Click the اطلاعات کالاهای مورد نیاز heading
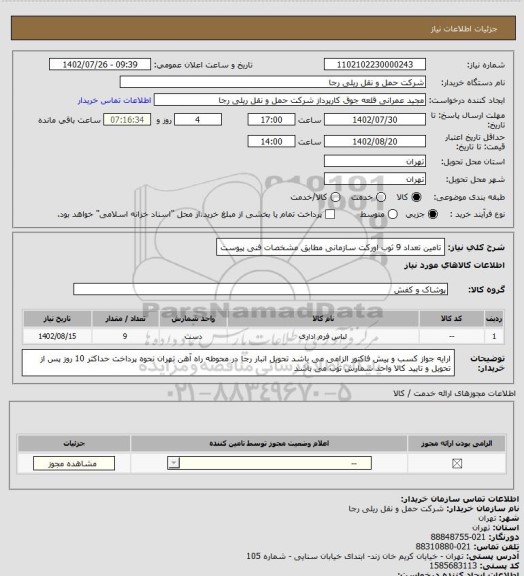Image resolution: width=524 pixels, height=576 pixels. (454, 265)
